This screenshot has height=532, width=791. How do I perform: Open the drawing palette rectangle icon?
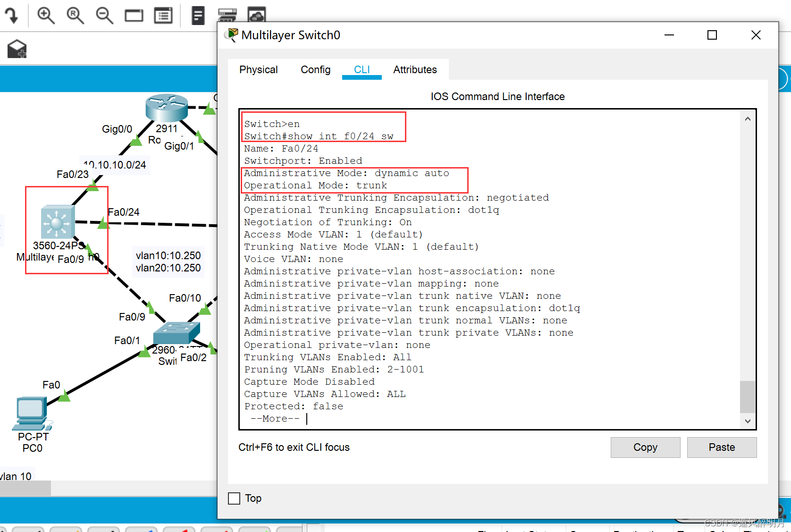134,16
